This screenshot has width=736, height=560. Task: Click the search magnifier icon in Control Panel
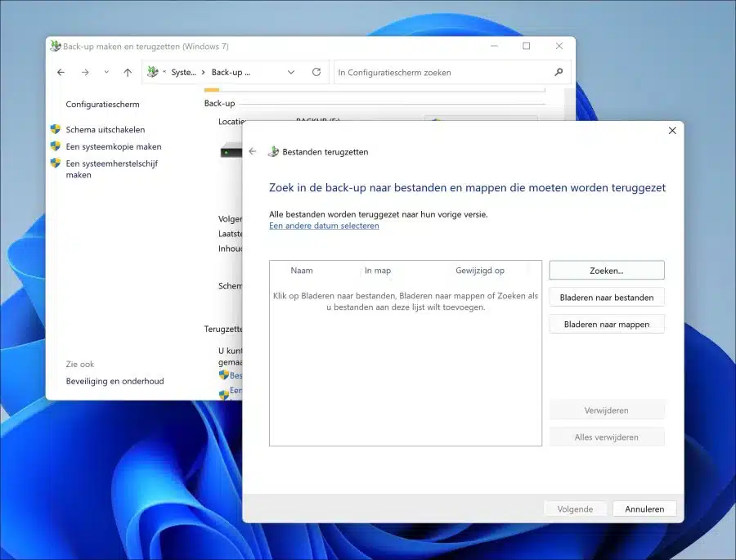click(x=559, y=72)
